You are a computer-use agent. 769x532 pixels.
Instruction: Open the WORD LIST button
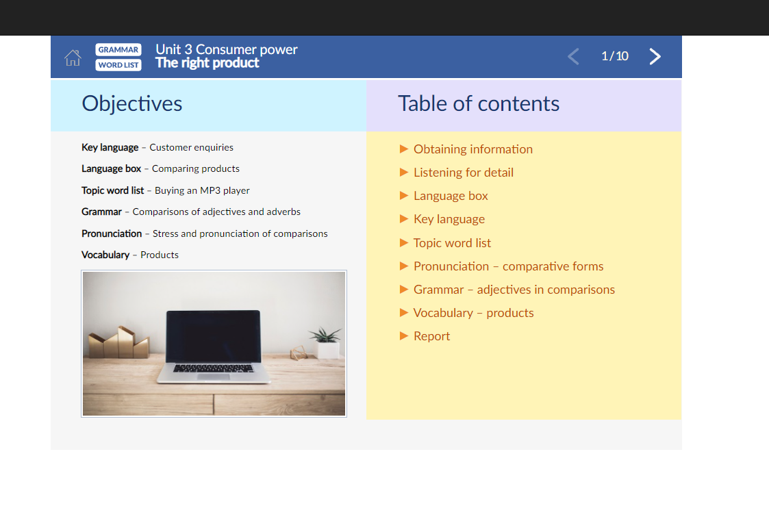coord(118,65)
